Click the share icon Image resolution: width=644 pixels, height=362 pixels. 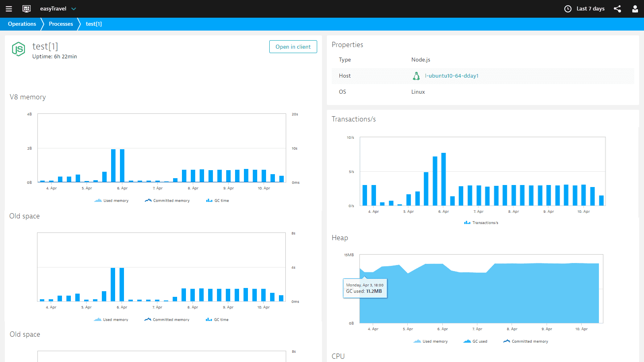click(x=617, y=8)
